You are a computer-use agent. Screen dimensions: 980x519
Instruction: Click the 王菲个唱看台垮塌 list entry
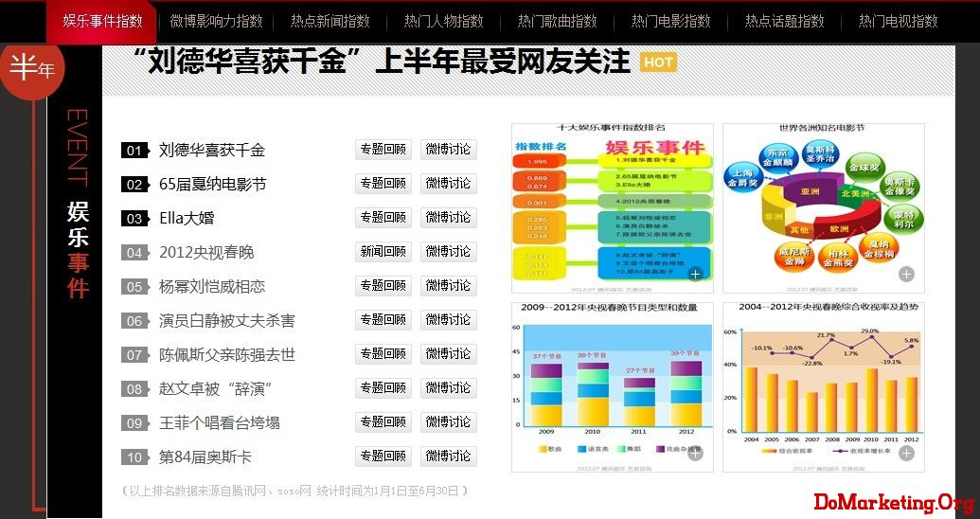220,422
